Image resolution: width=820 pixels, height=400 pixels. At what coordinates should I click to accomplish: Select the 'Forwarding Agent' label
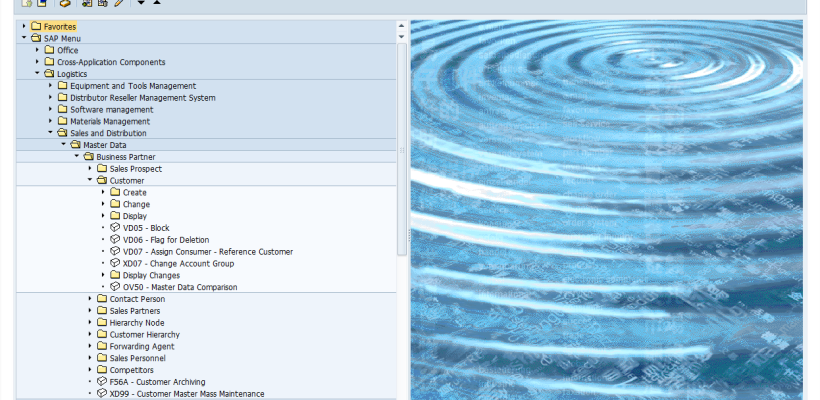142,346
